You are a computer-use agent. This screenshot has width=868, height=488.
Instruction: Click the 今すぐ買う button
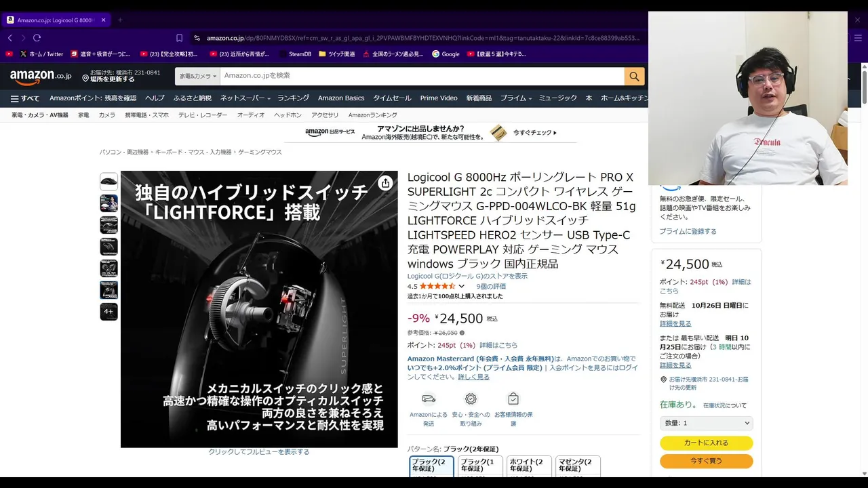click(706, 461)
